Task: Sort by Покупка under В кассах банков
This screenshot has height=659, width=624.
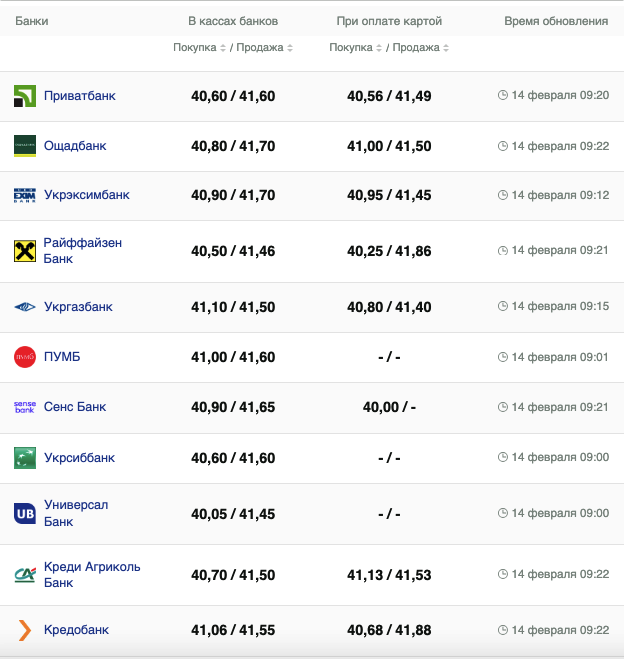Action: pyautogui.click(x=199, y=48)
